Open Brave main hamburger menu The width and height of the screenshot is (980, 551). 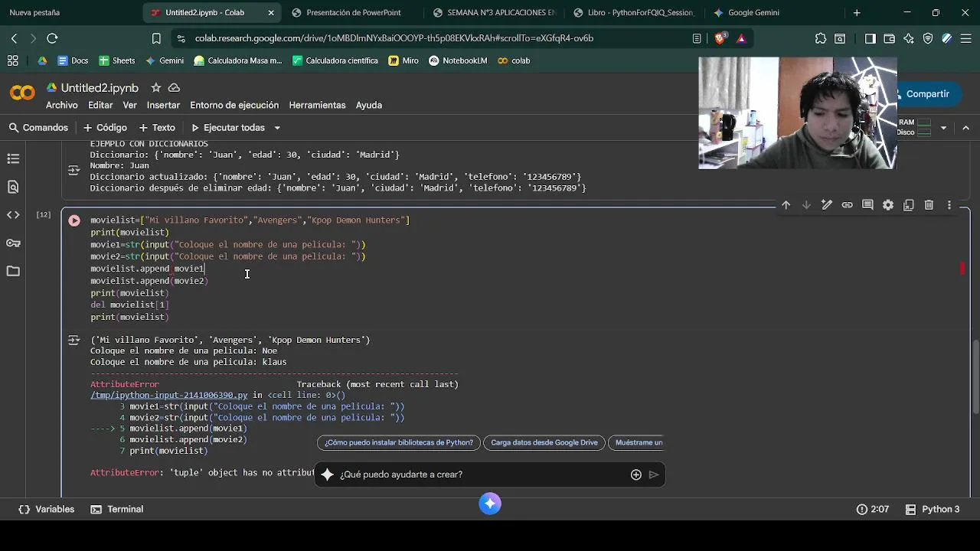click(x=966, y=38)
